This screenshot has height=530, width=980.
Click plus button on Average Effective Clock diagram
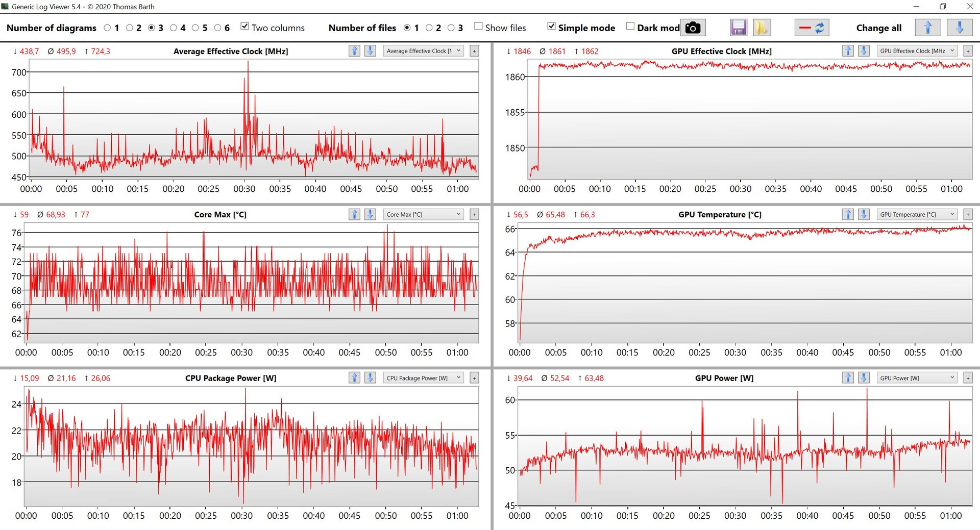click(x=474, y=51)
